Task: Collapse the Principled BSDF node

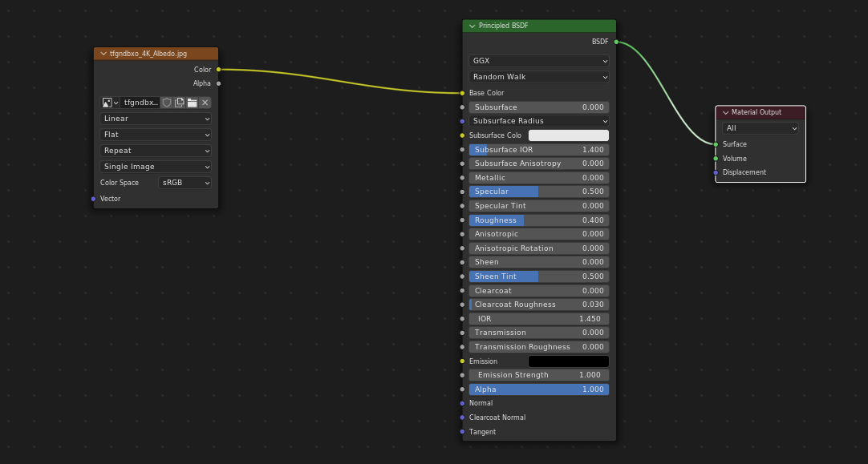Action: coord(473,26)
